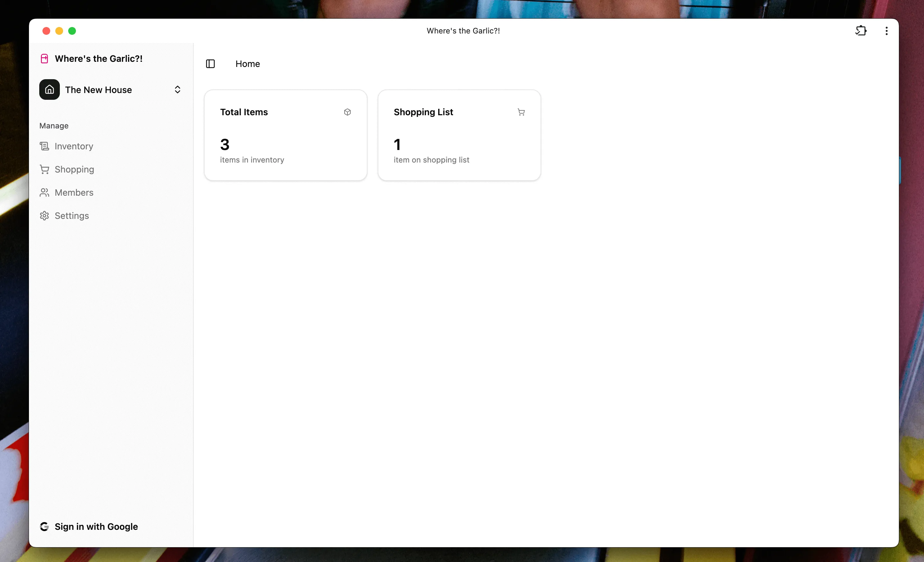924x562 pixels.
Task: Expand the household switcher chevrons
Action: point(177,89)
